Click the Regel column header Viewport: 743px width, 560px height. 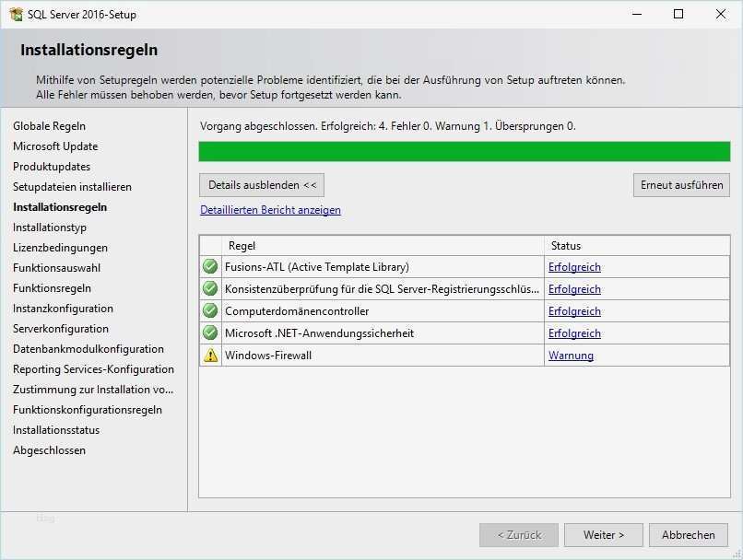tap(383, 246)
